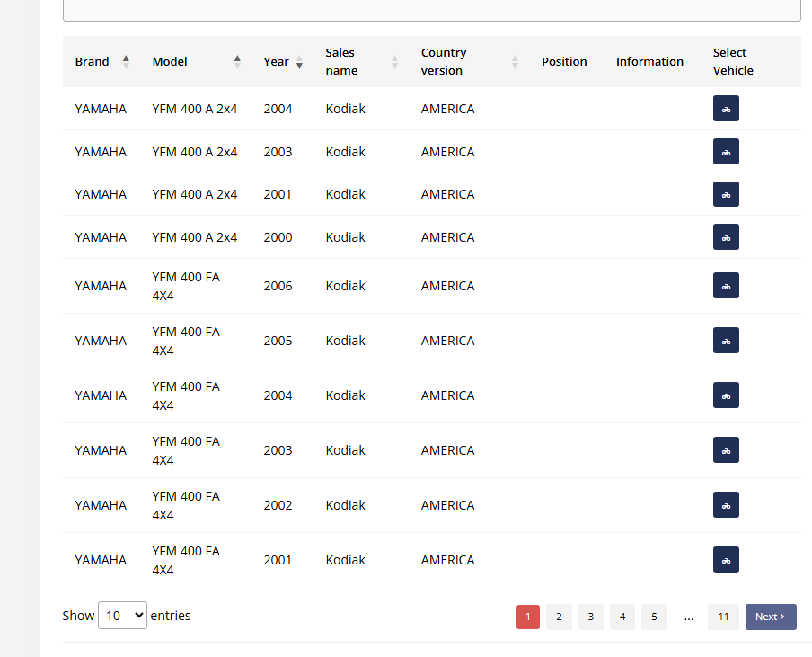Click year 2000 cell in table
This screenshot has height=657, width=812.
[x=278, y=237]
